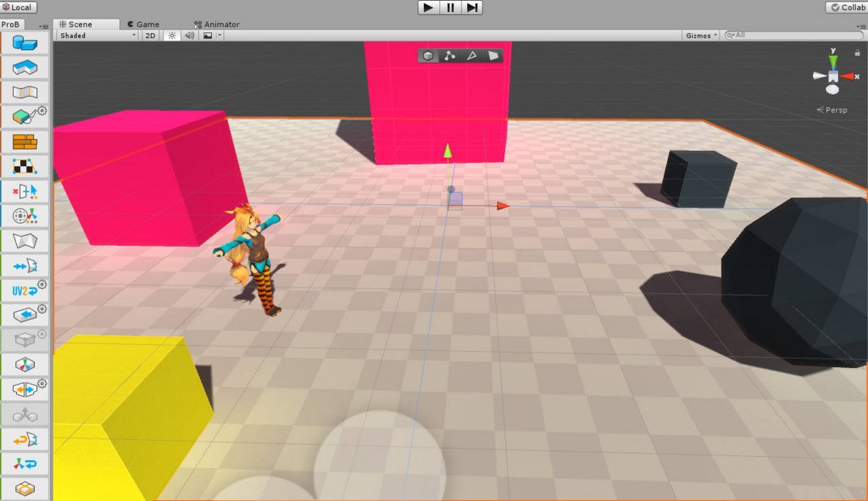The width and height of the screenshot is (868, 501).
Task: Click the Subdivide Object orange grid icon
Action: (25, 489)
